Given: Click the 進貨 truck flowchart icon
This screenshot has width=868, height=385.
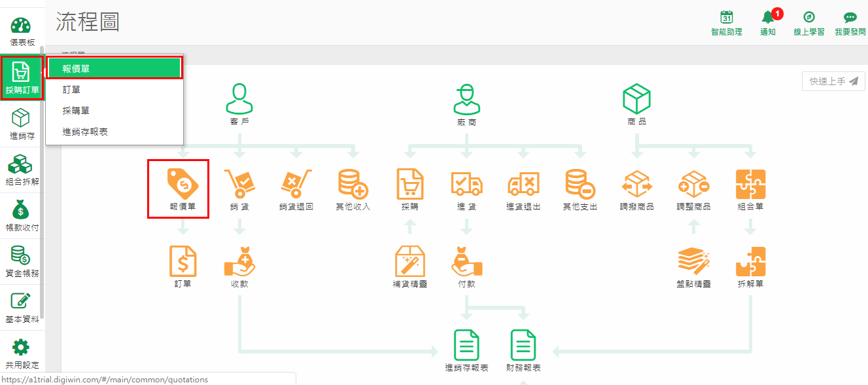Looking at the screenshot, I should coord(466,184).
